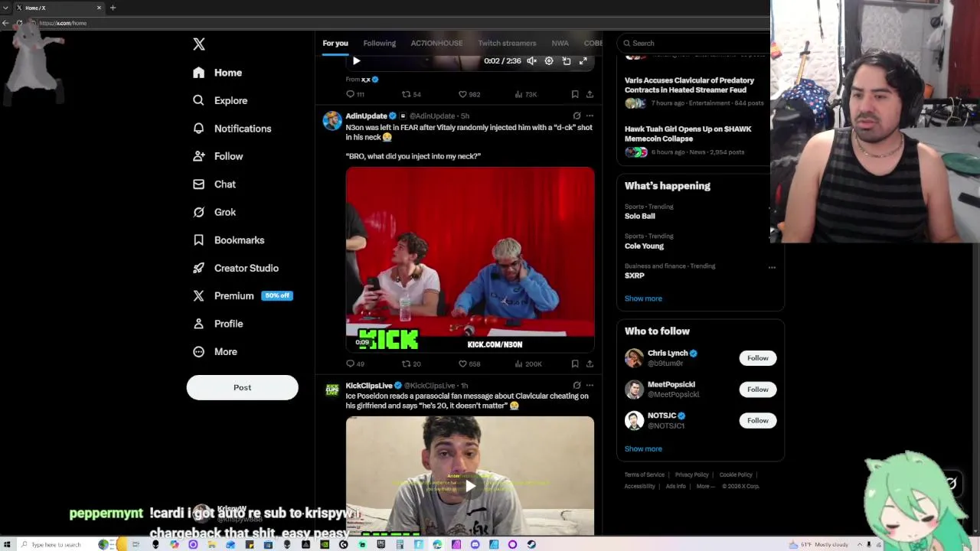Click the white Post button
This screenshot has height=551, width=980.
242,387
